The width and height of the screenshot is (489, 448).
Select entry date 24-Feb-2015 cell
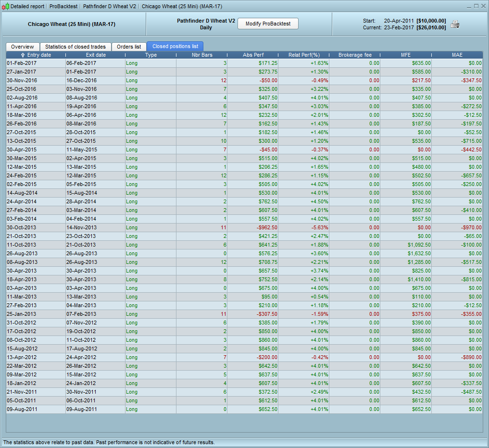click(x=36, y=175)
